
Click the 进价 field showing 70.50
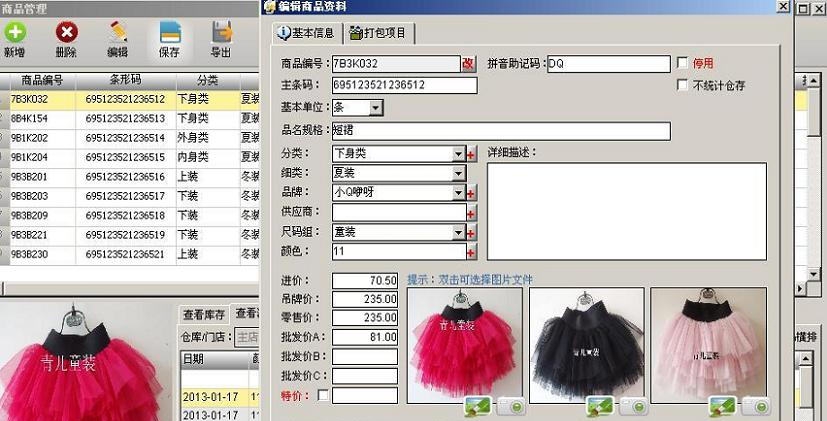[x=365, y=281]
